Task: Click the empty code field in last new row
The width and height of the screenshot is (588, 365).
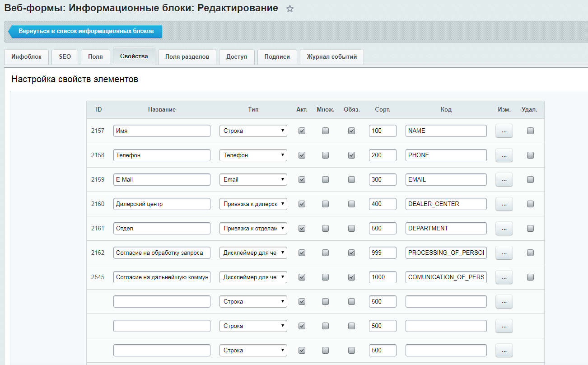Action: [x=446, y=350]
